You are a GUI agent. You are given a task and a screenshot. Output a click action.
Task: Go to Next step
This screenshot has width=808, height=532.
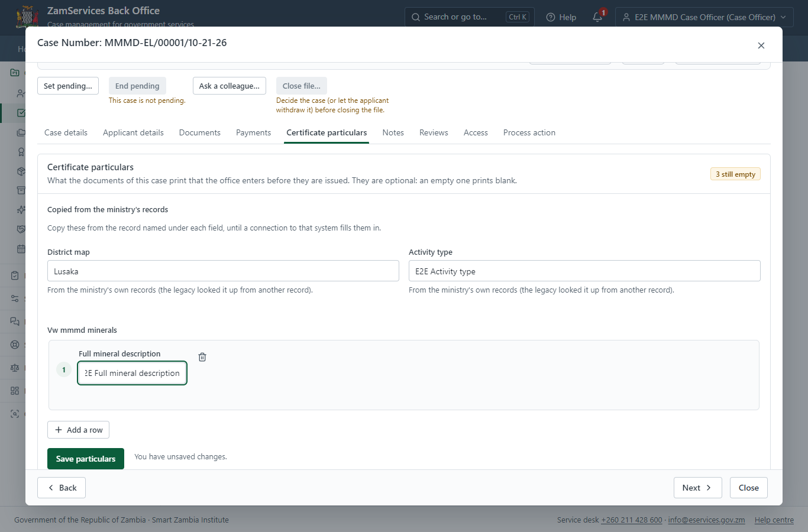(698, 488)
